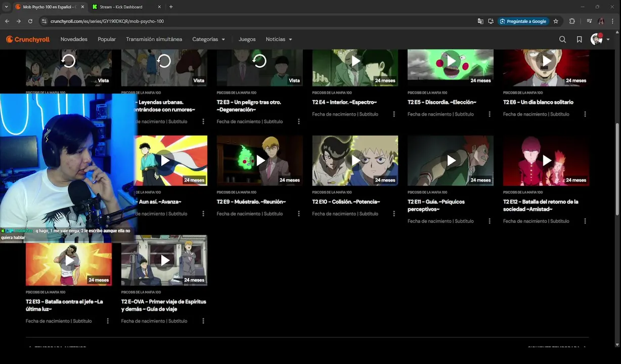This screenshot has width=621, height=364.
Task: Open site information icon in address bar
Action: tap(45, 21)
